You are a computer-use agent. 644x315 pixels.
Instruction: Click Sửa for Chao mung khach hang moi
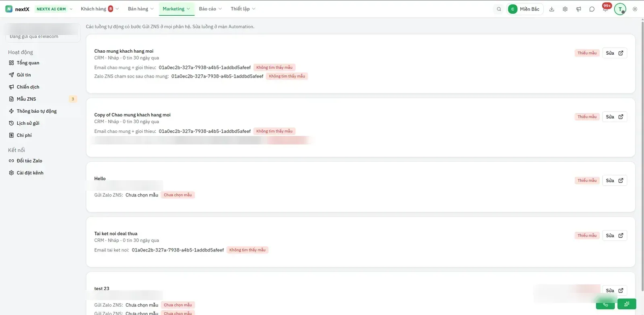[615, 53]
